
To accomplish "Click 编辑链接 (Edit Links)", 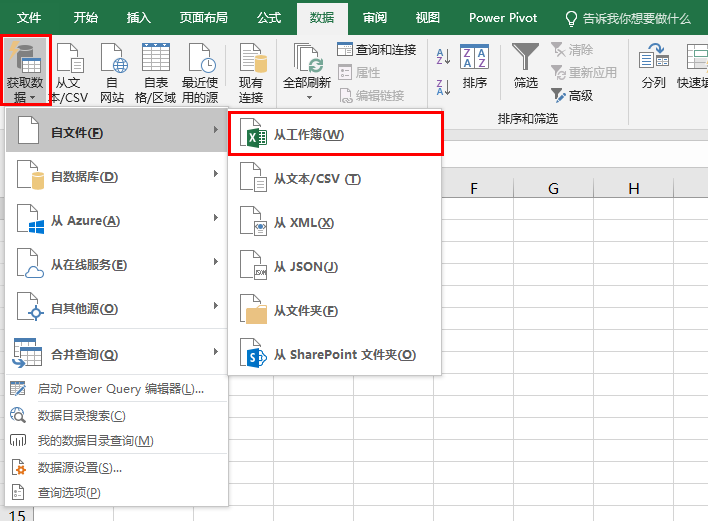I will (372, 95).
